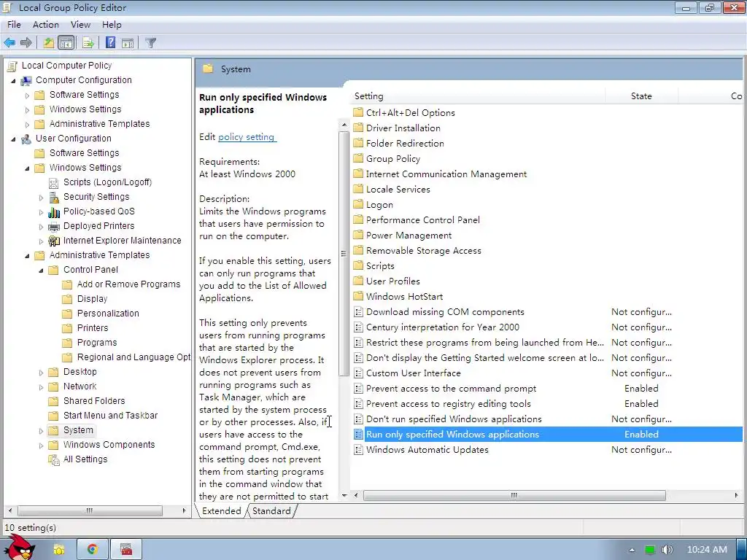The width and height of the screenshot is (747, 560).
Task: Open the Driver Installation folder
Action: [x=403, y=128]
